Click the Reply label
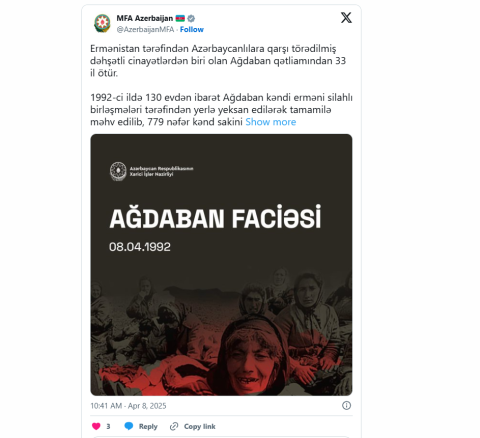 [x=148, y=426]
